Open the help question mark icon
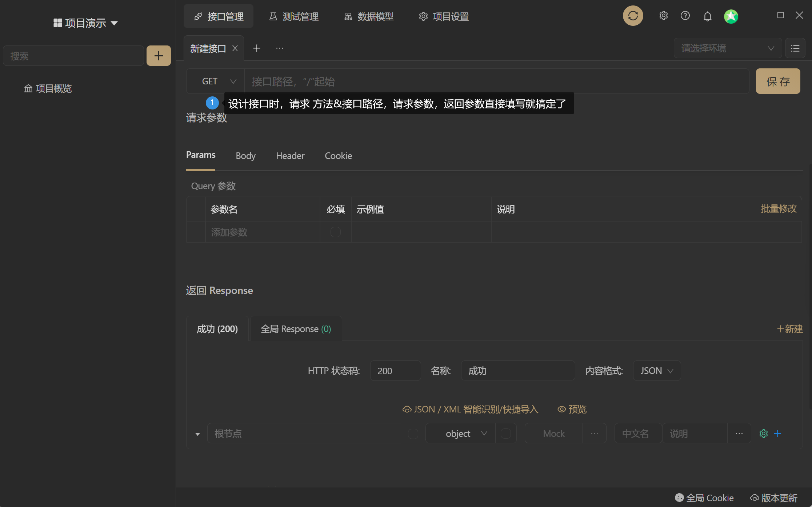 pyautogui.click(x=685, y=16)
